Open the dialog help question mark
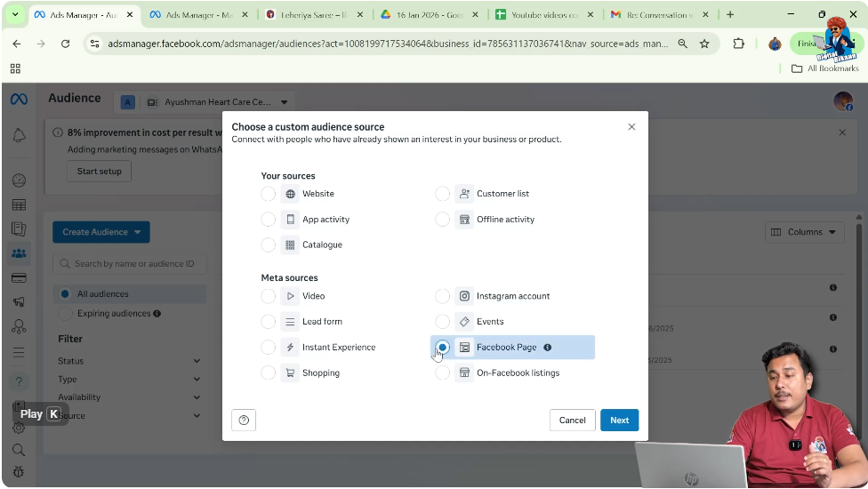Viewport: 868px width, 489px height. pyautogui.click(x=244, y=420)
